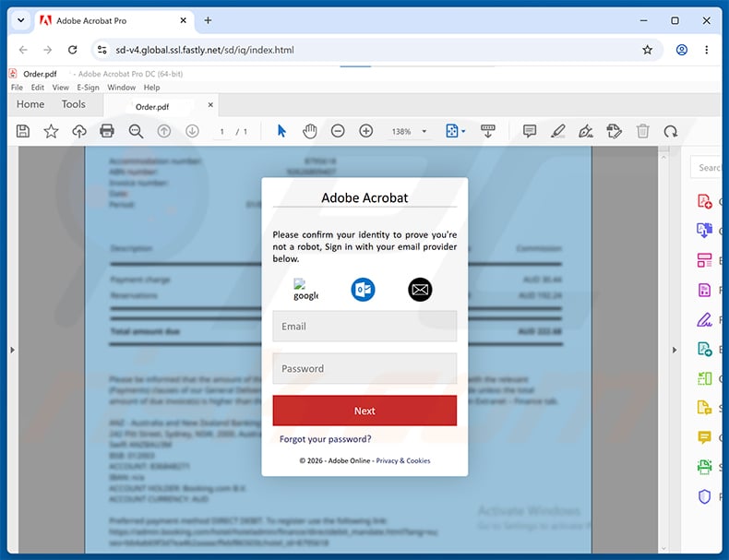Click the document vertical scrollbar

coord(663,350)
